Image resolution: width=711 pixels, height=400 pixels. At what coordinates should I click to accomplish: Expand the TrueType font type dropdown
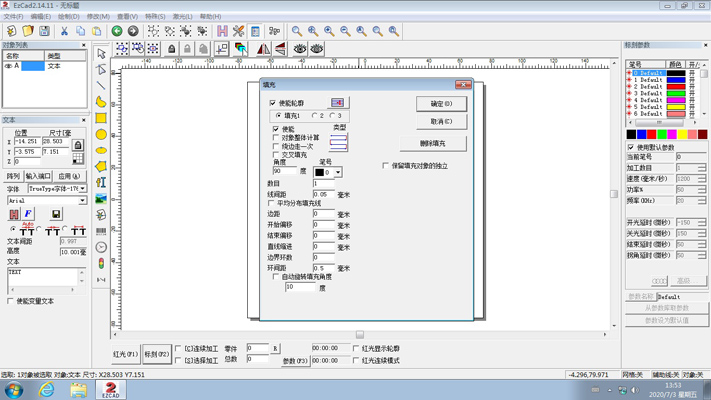[83, 188]
